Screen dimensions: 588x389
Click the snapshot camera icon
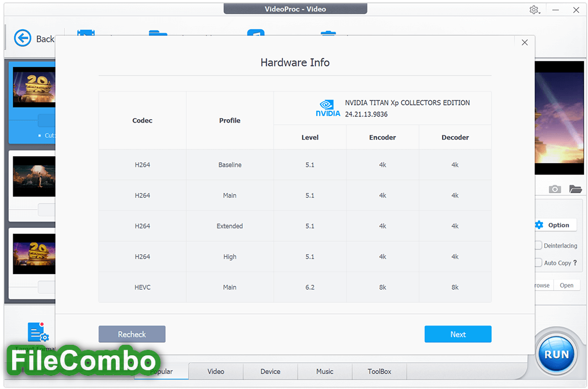[554, 189]
